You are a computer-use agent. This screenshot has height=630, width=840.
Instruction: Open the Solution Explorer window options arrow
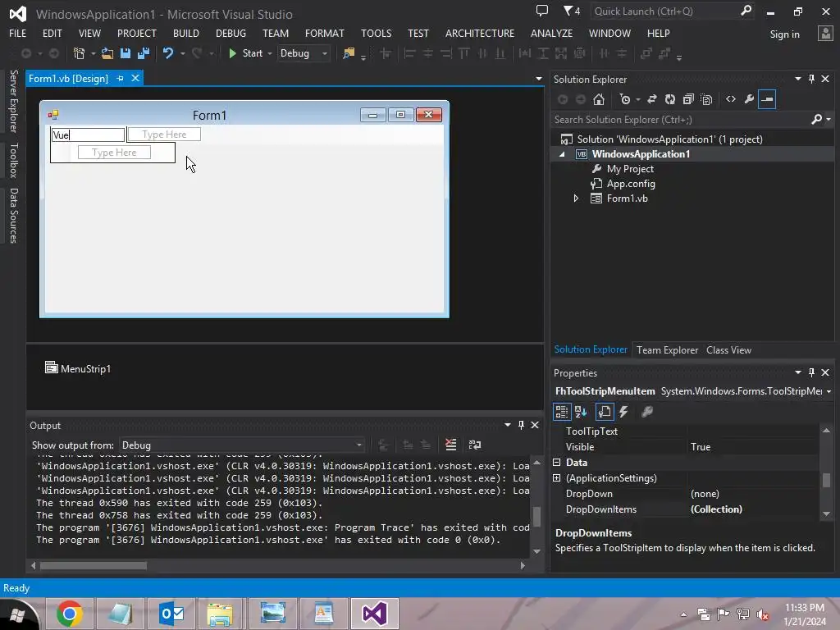[797, 79]
